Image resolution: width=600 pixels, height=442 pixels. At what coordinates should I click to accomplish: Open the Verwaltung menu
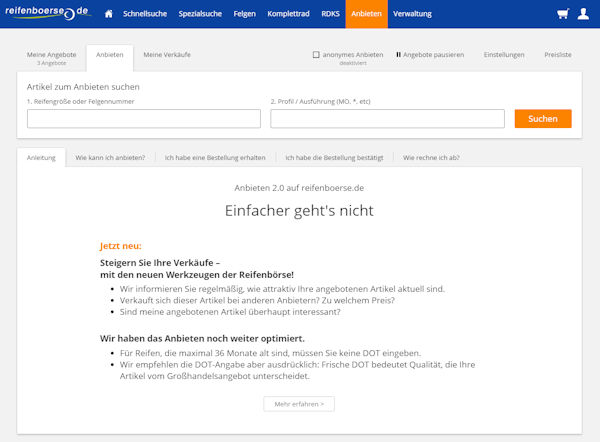[x=413, y=14]
